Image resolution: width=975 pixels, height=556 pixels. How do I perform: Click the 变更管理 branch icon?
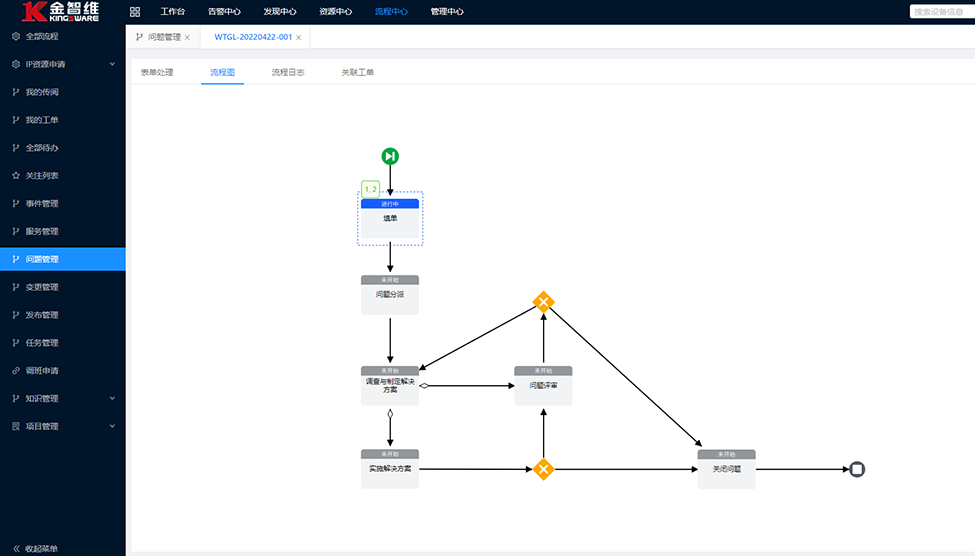pyautogui.click(x=16, y=287)
